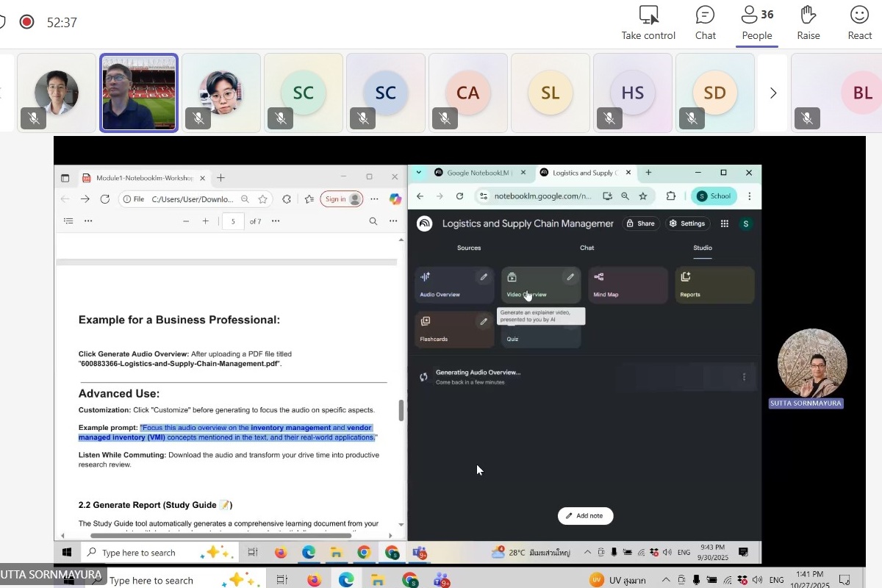The width and height of the screenshot is (882, 588).
Task: Click the Add note button
Action: pos(585,516)
